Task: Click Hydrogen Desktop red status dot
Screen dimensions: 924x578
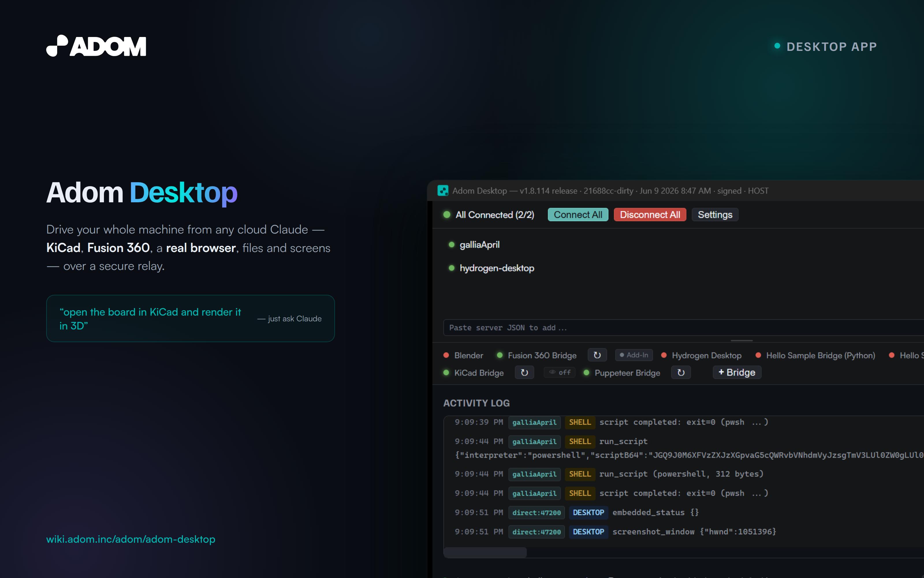Action: tap(664, 355)
